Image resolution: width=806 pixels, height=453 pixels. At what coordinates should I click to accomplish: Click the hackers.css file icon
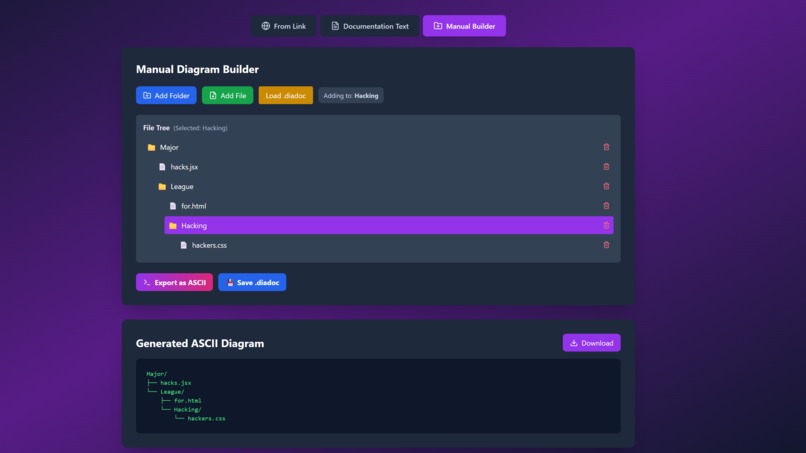click(x=184, y=245)
